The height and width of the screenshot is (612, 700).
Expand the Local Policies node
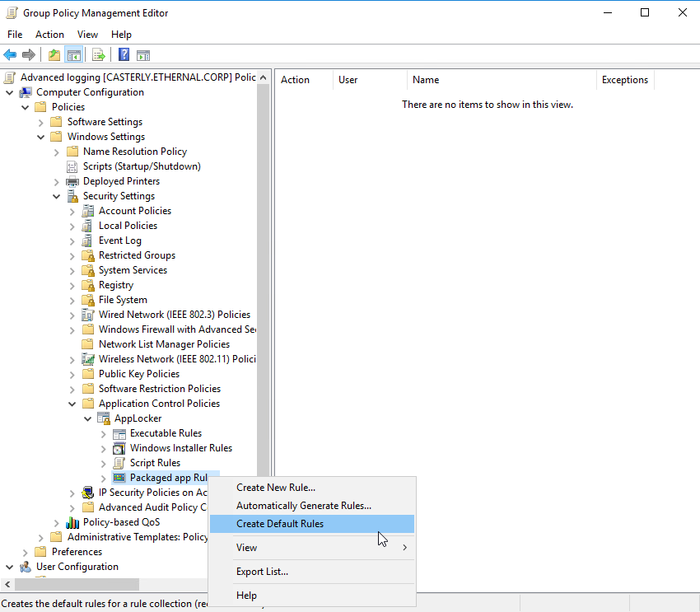click(x=72, y=227)
